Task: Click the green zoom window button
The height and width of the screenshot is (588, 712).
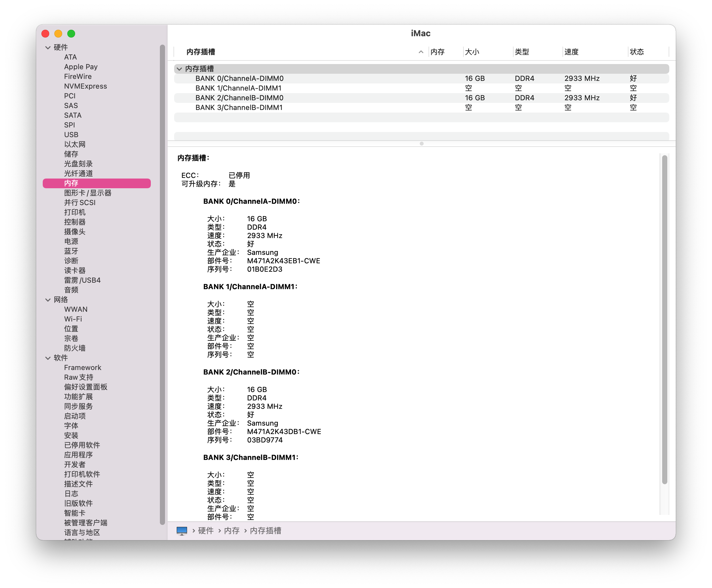Action: pyautogui.click(x=71, y=34)
